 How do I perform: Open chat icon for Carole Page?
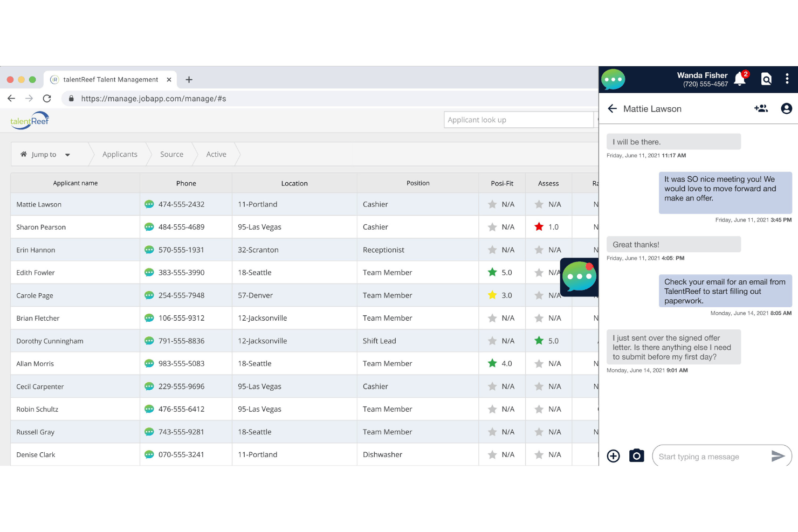(149, 295)
